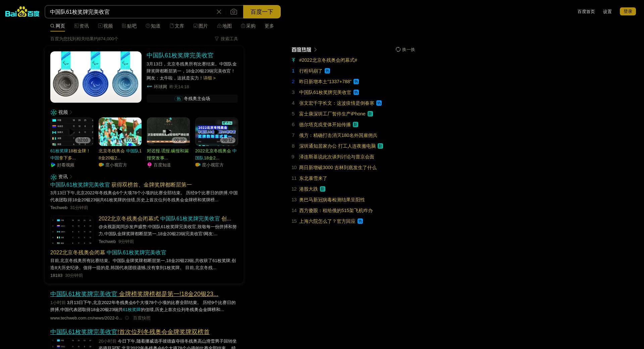Screen dimensions: 644x349
Task: Click the snowflake icon beside 资讯
Action: coord(54,177)
